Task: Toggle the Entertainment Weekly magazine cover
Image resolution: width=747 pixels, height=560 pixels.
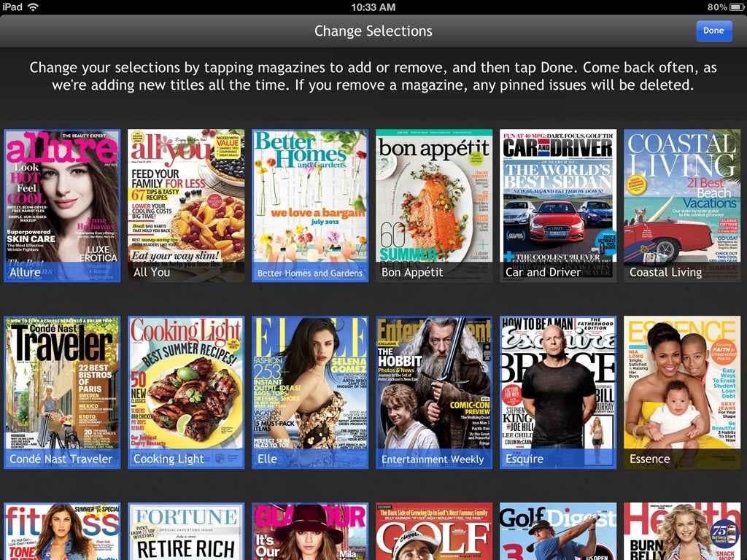Action: point(434,392)
